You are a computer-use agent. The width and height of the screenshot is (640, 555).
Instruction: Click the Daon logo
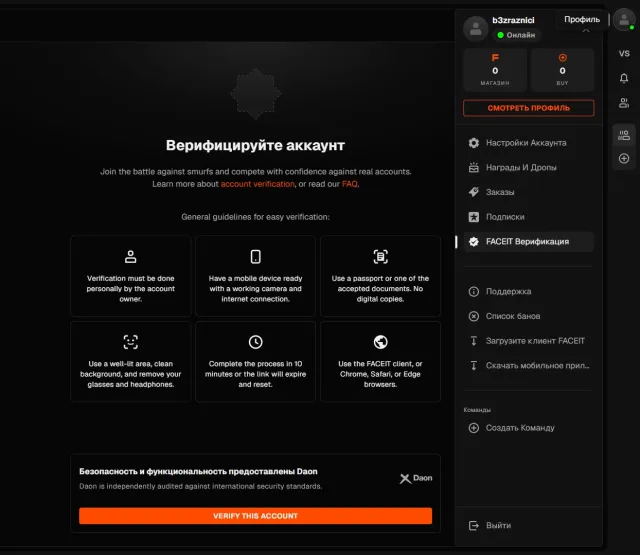[416, 478]
